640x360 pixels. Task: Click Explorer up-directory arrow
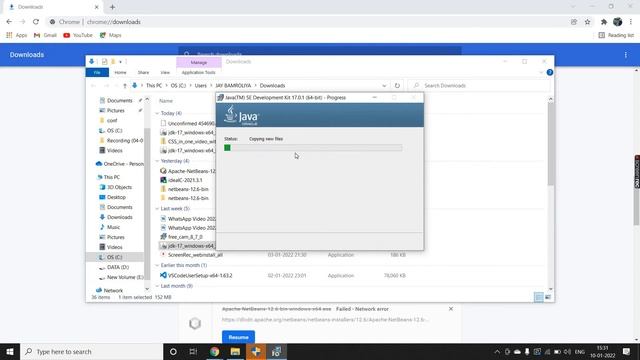pyautogui.click(x=125, y=86)
